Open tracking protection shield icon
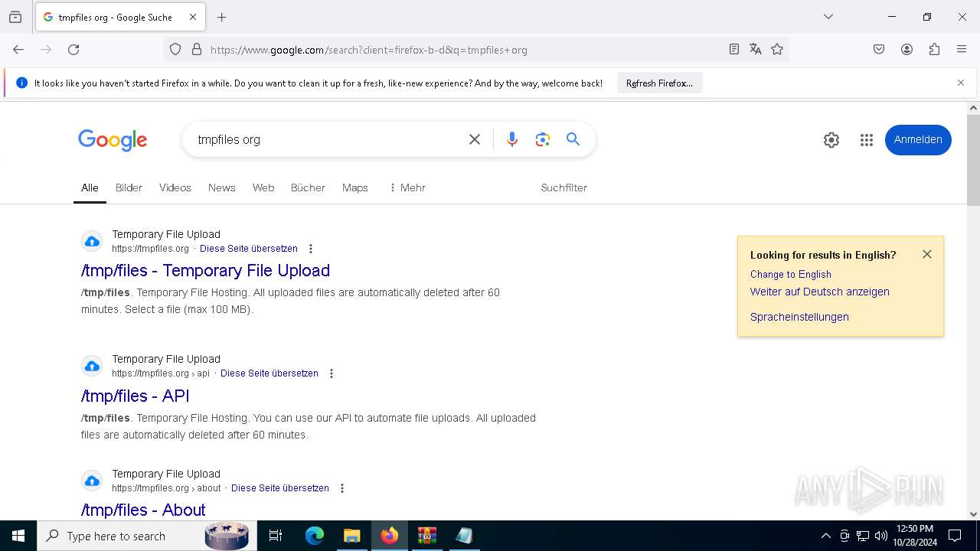The height and width of the screenshot is (551, 980). tap(175, 50)
